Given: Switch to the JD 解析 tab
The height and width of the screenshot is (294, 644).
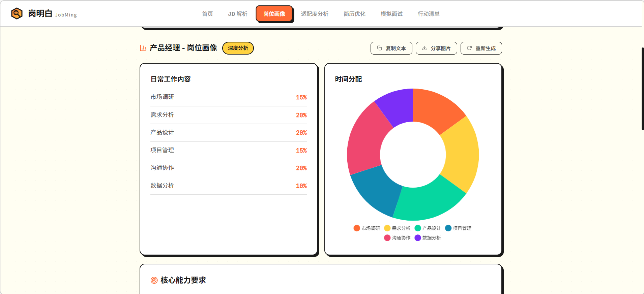Looking at the screenshot, I should click(237, 14).
